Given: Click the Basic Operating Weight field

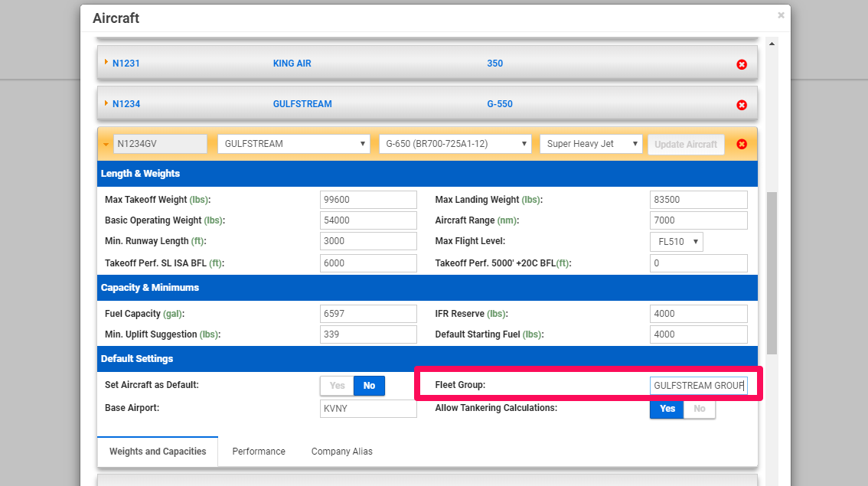Looking at the screenshot, I should [x=368, y=220].
